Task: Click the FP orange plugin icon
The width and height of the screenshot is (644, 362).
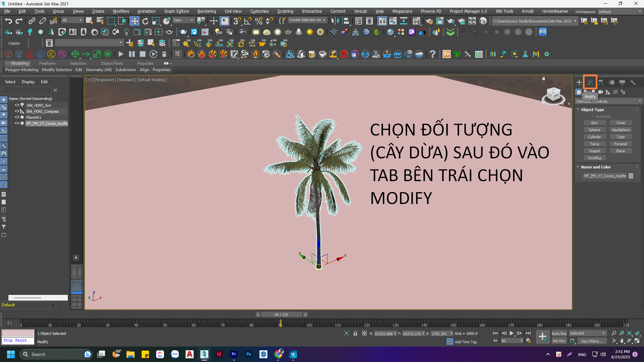Action: click(x=446, y=54)
